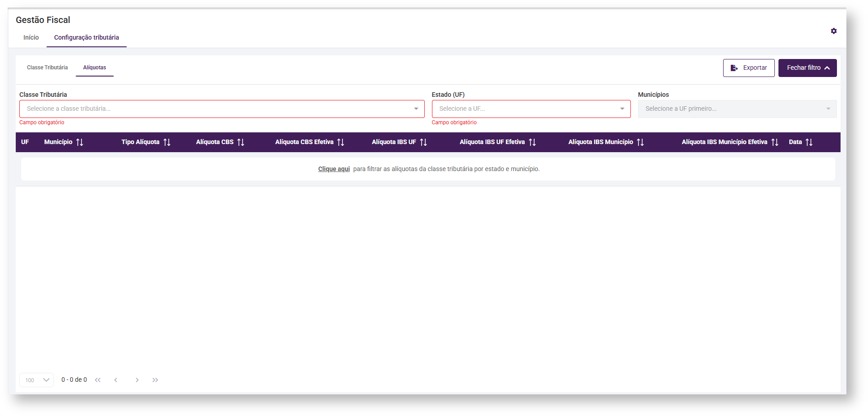This screenshot has width=868, height=416.
Task: Open the Classe Tributária dropdown
Action: (222, 109)
